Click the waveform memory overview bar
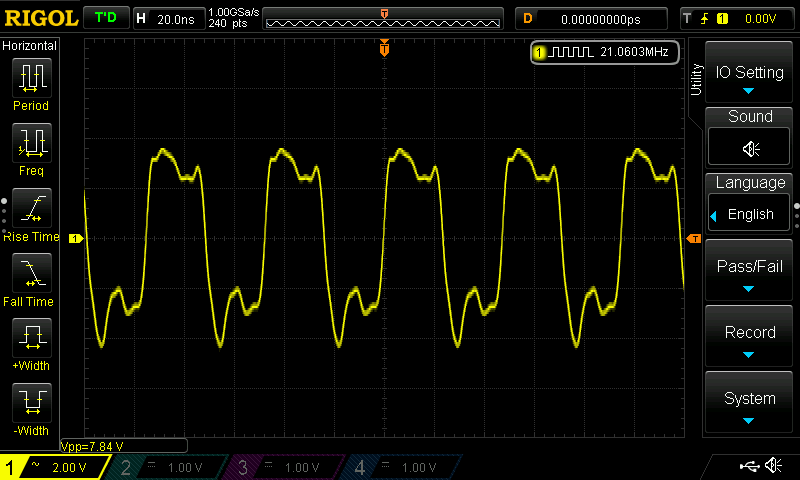The height and width of the screenshot is (480, 800). pos(383,19)
